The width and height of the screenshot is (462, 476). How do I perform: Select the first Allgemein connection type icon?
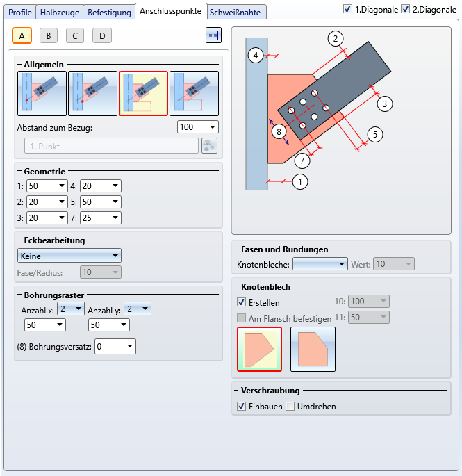(x=42, y=94)
